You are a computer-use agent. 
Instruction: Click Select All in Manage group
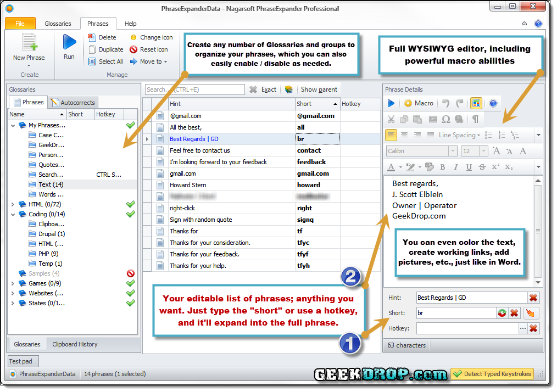[105, 61]
